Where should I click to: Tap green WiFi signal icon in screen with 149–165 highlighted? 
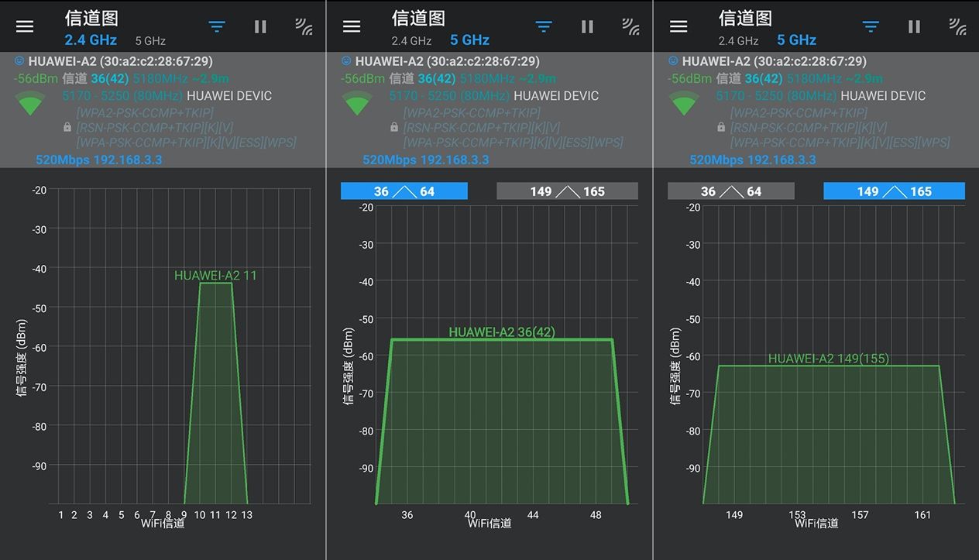coord(685,104)
